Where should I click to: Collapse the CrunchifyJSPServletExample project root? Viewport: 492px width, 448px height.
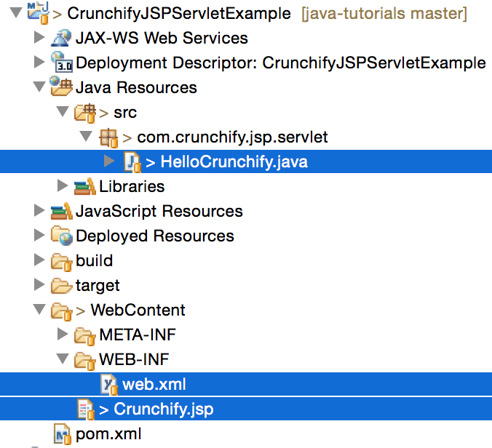pos(15,13)
